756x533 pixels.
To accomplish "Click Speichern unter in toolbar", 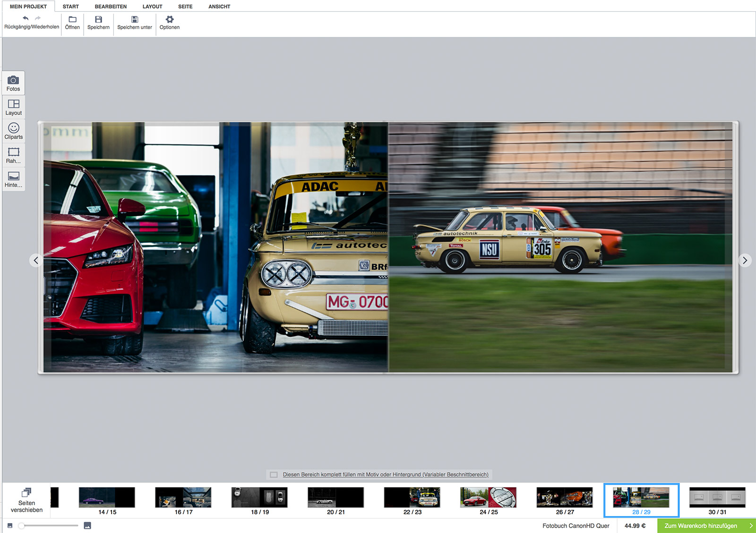I will tap(135, 23).
